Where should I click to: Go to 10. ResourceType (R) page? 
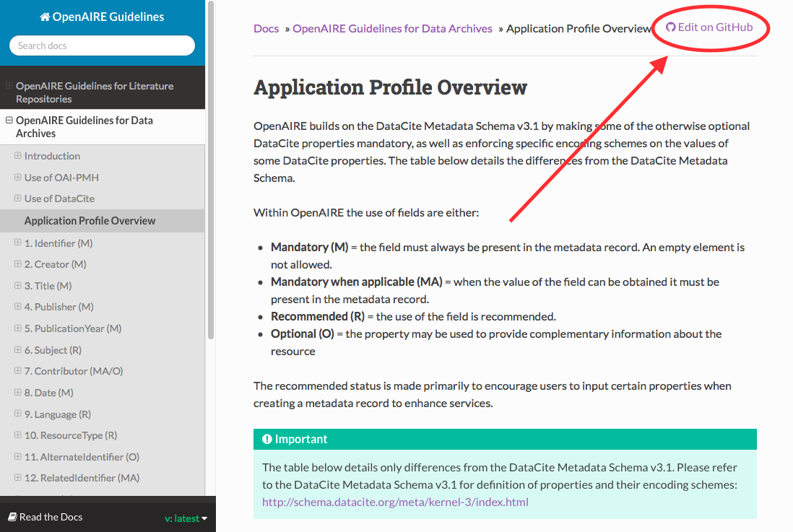point(71,435)
